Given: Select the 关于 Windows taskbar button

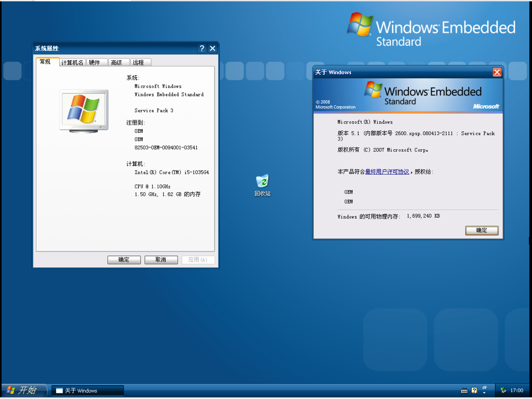Looking at the screenshot, I should pyautogui.click(x=88, y=391).
